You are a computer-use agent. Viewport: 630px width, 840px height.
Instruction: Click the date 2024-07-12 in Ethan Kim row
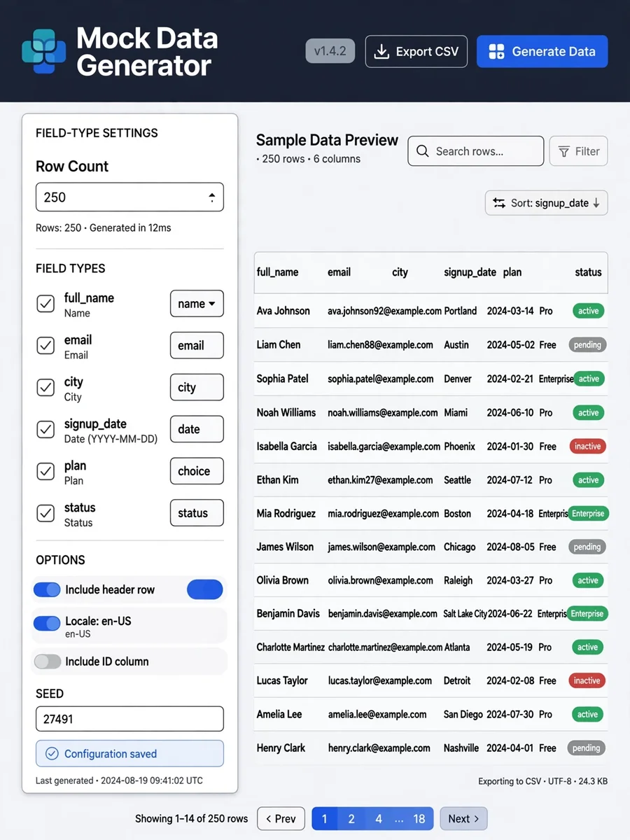[510, 480]
